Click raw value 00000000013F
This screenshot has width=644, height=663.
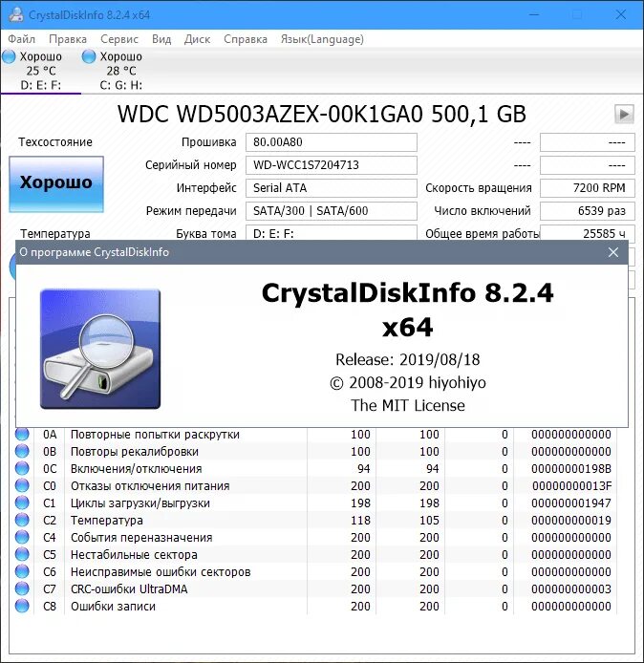(x=571, y=486)
